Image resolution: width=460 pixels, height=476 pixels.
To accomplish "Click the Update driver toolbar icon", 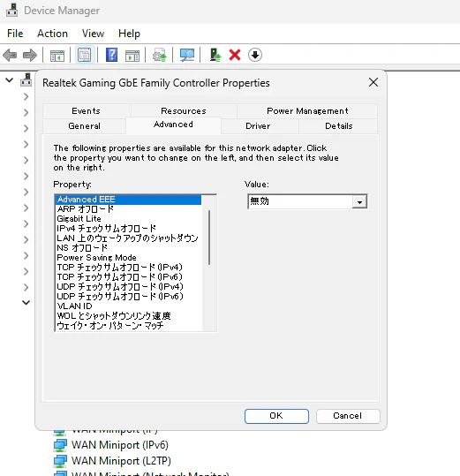I will (x=159, y=56).
